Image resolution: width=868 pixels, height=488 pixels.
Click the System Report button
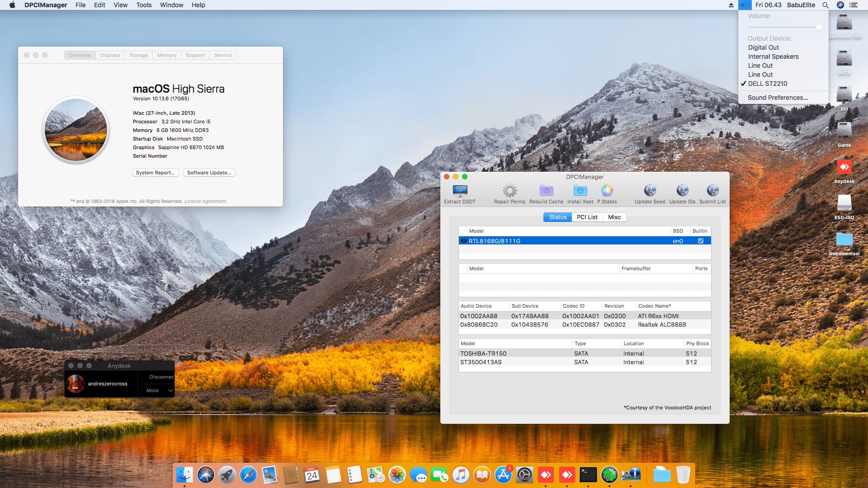(156, 173)
